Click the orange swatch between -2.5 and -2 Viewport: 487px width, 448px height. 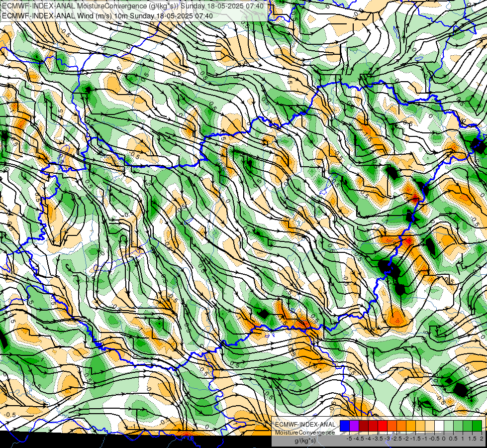point(401,426)
